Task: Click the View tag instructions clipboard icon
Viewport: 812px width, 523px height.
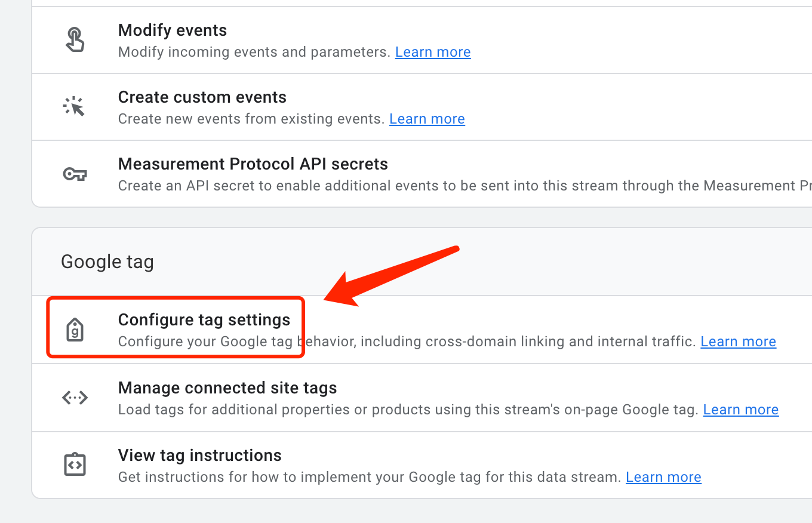Action: coord(75,464)
